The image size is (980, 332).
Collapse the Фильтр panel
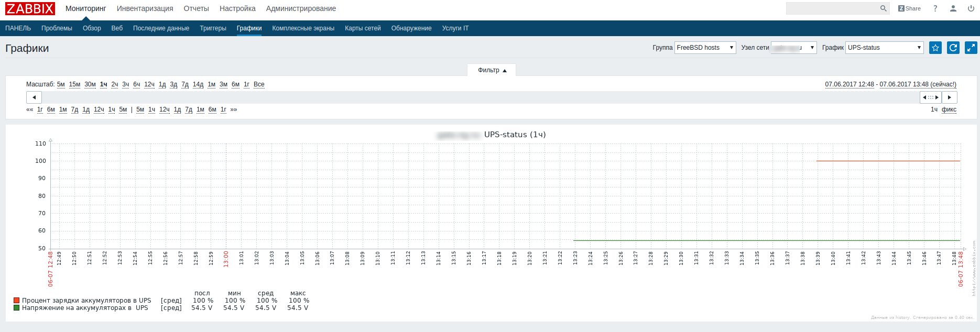492,70
